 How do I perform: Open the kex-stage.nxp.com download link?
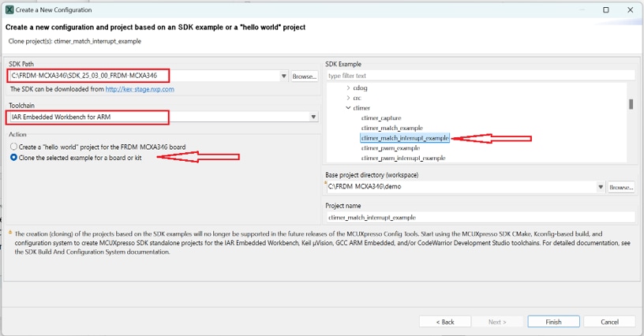tap(140, 89)
